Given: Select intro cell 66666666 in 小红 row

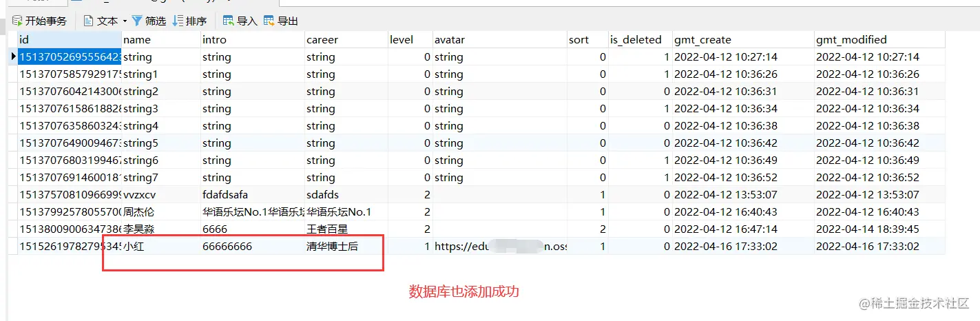Looking at the screenshot, I should (x=252, y=246).
